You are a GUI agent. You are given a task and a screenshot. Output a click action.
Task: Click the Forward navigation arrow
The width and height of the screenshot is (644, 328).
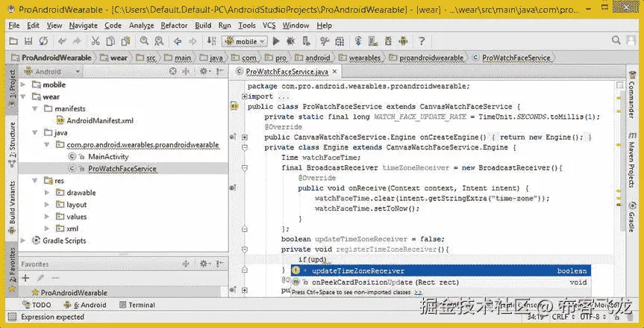coord(193,41)
